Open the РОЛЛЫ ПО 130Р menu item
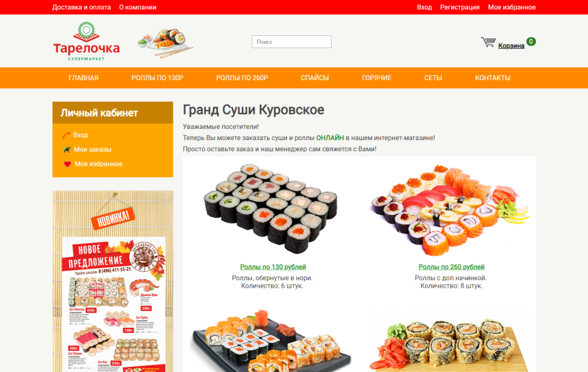 tap(157, 78)
